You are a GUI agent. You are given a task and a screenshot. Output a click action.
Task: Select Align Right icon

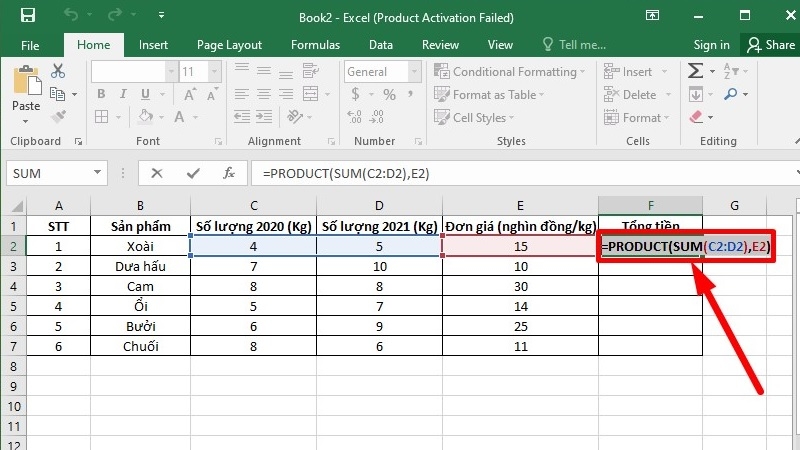pos(286,94)
